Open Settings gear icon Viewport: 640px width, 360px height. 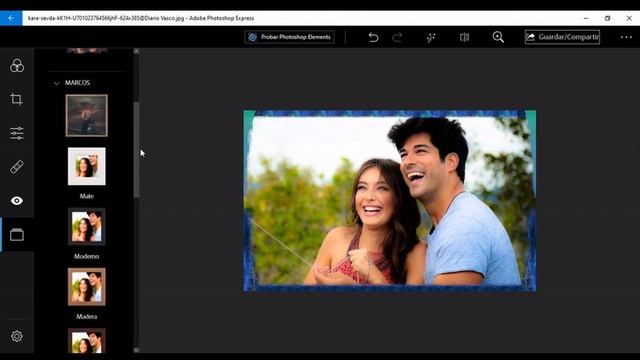pos(17,336)
